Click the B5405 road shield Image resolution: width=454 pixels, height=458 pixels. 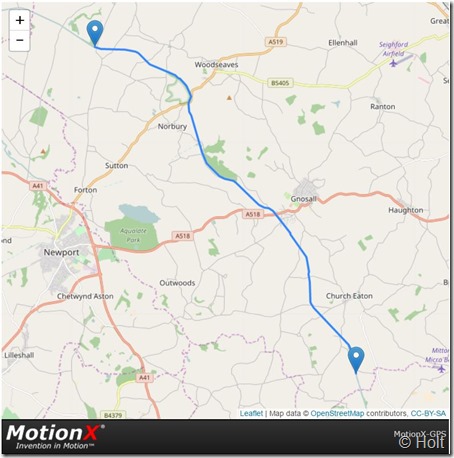click(x=280, y=83)
